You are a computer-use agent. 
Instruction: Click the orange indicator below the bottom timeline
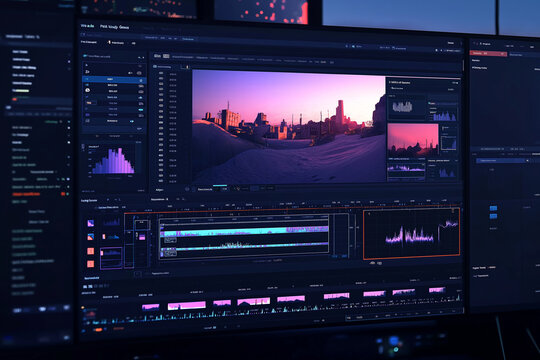pos(98,330)
